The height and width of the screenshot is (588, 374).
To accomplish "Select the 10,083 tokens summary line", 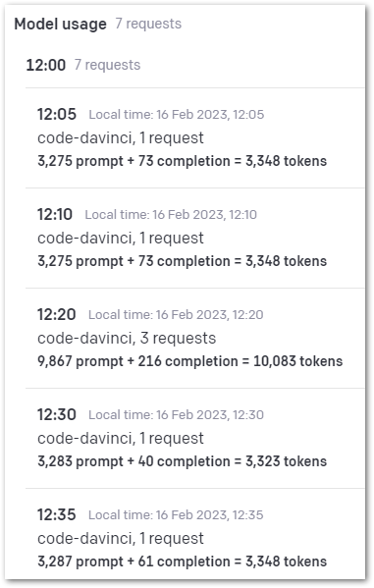I will 189,361.
